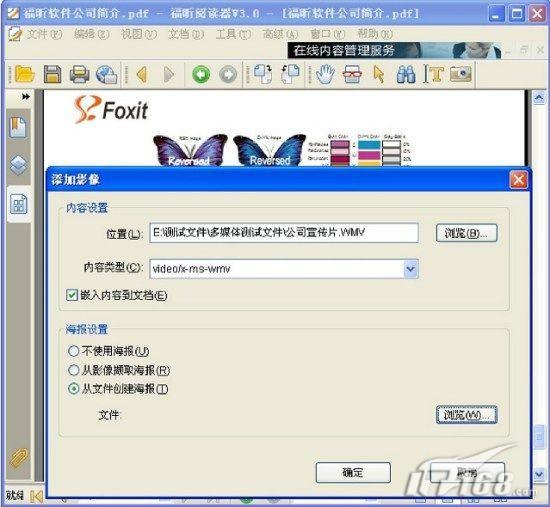Go to previous page with the left arrow
This screenshot has width=550, height=507.
point(142,74)
